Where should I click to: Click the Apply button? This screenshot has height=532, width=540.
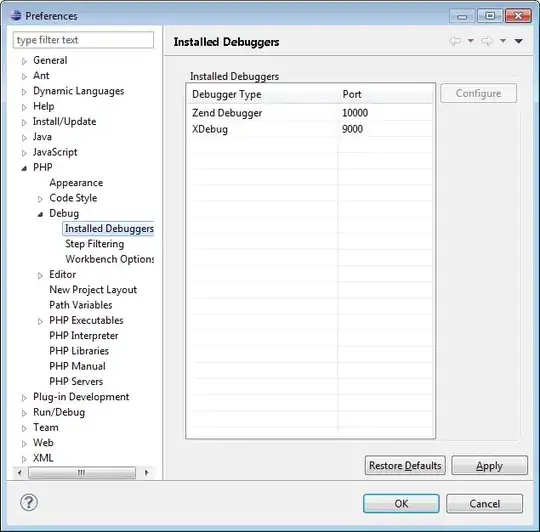tap(489, 466)
